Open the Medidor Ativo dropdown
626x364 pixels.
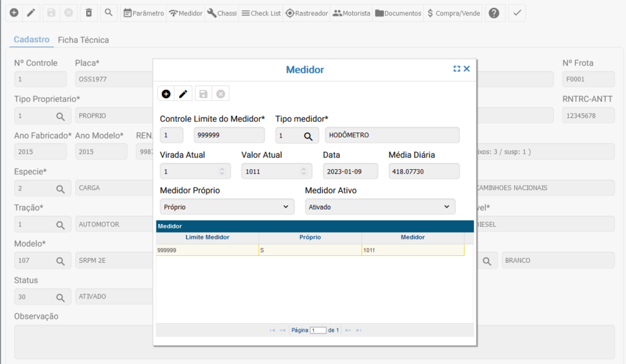pos(380,207)
